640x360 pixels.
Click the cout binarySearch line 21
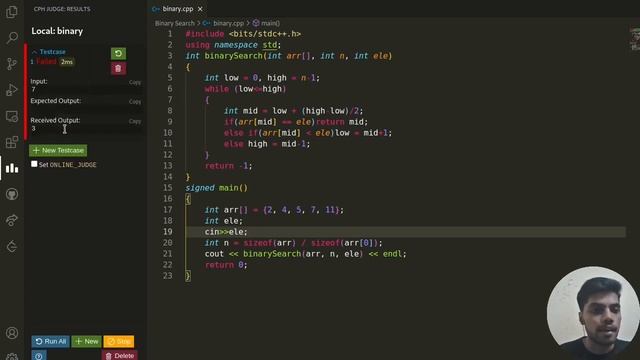305,254
